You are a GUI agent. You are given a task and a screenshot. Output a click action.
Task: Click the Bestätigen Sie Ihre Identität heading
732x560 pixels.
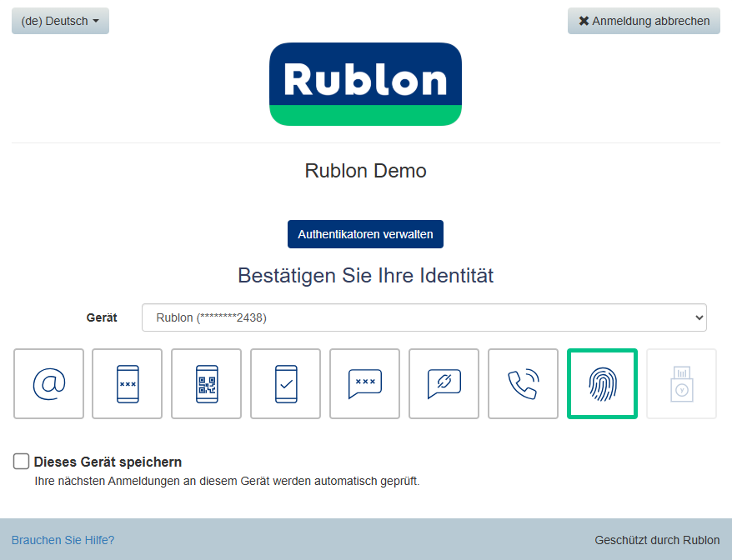[365, 275]
